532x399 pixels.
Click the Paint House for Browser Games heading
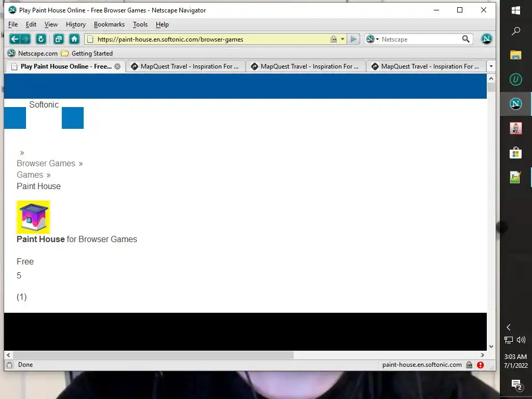(77, 239)
